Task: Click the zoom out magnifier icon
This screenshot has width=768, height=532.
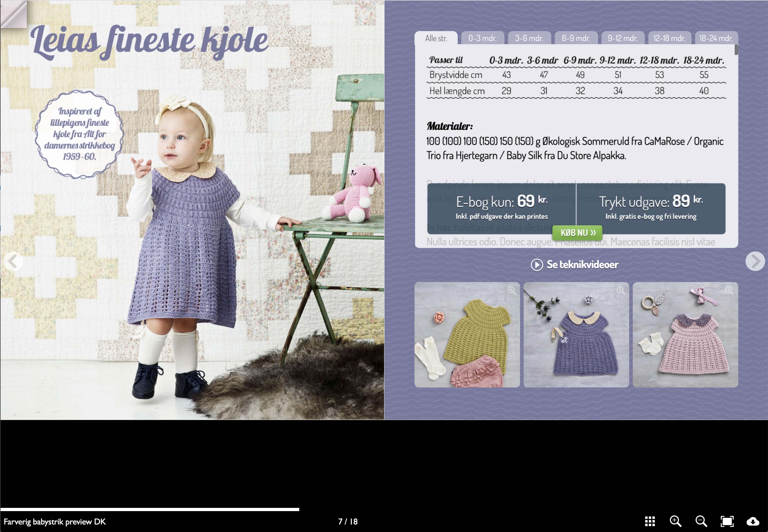Action: (701, 521)
